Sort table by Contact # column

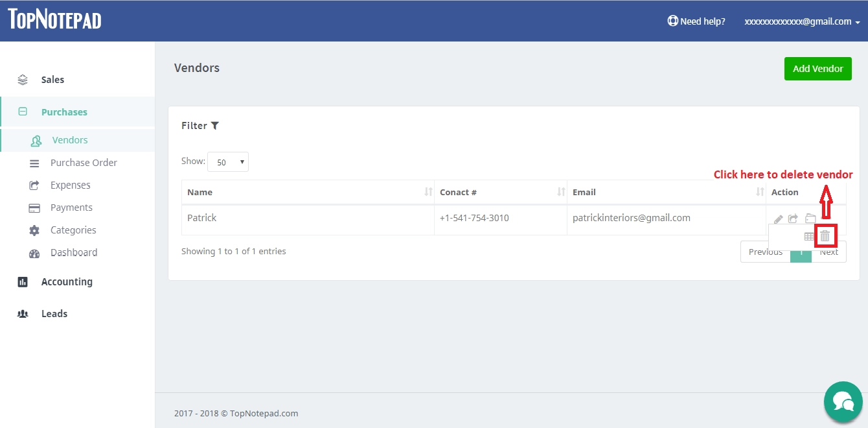[561, 192]
